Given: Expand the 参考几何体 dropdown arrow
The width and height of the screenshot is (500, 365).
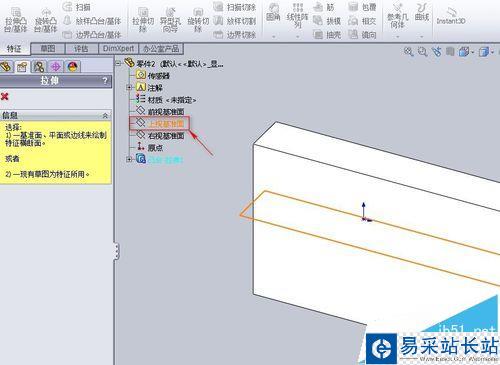Looking at the screenshot, I should point(397,36).
